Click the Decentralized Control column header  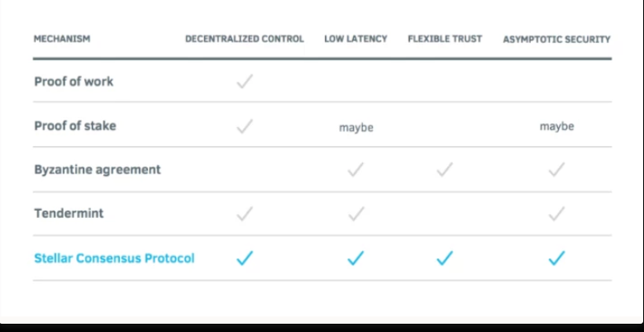245,39
